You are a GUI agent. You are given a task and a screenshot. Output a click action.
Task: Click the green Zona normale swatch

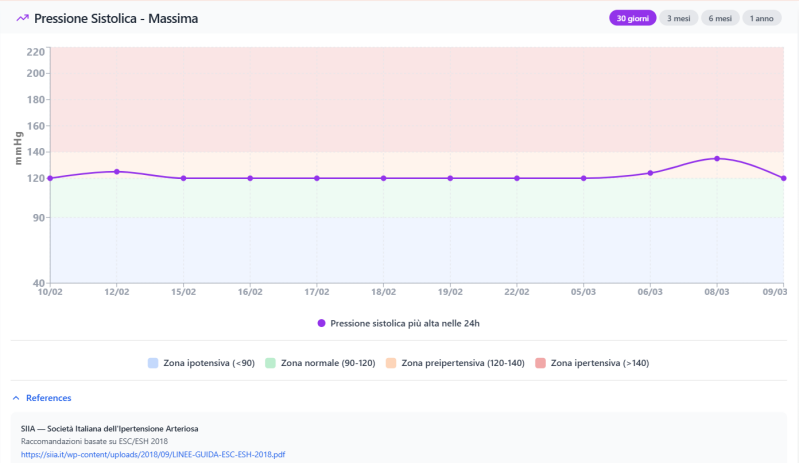(270, 362)
